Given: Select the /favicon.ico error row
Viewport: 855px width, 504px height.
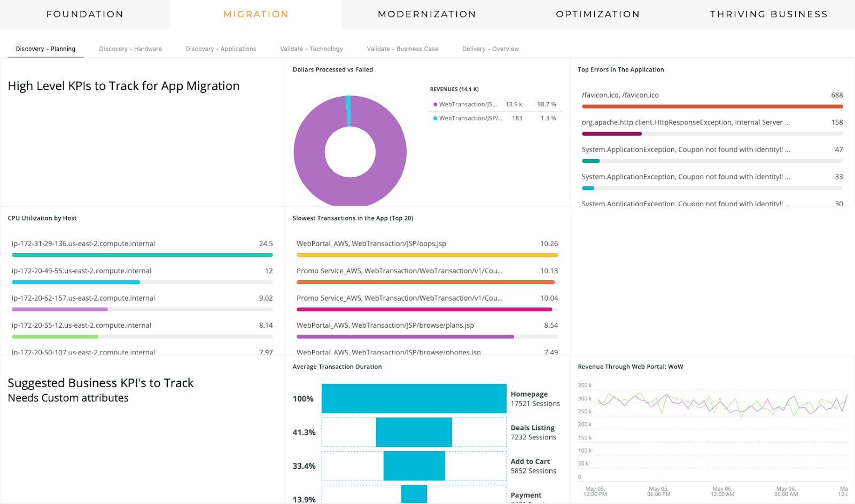Looking at the screenshot, I should pos(712,100).
